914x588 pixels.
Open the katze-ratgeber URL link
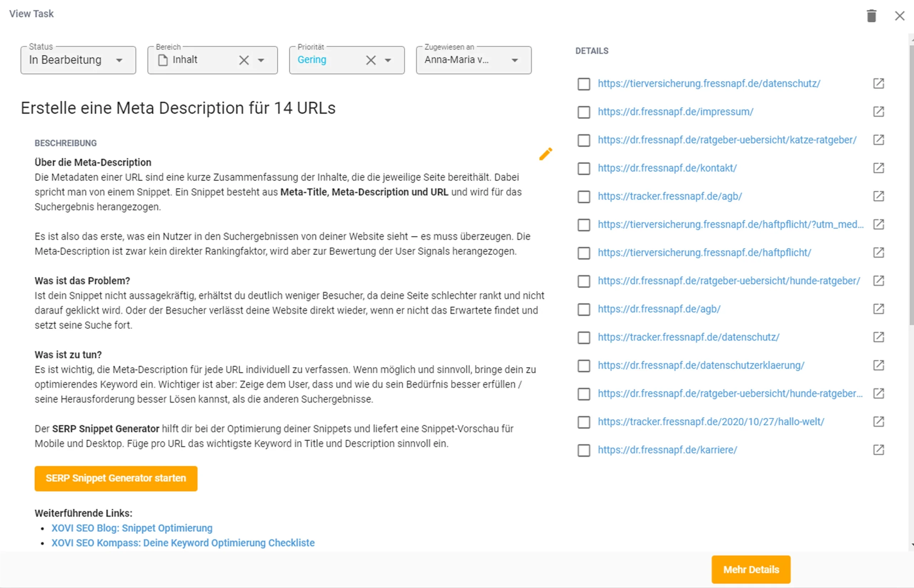click(727, 140)
